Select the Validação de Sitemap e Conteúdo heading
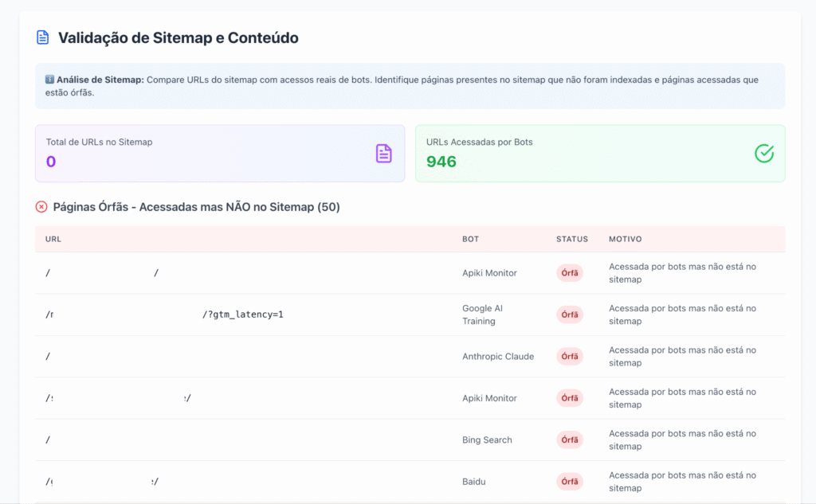The height and width of the screenshot is (504, 816). point(178,38)
